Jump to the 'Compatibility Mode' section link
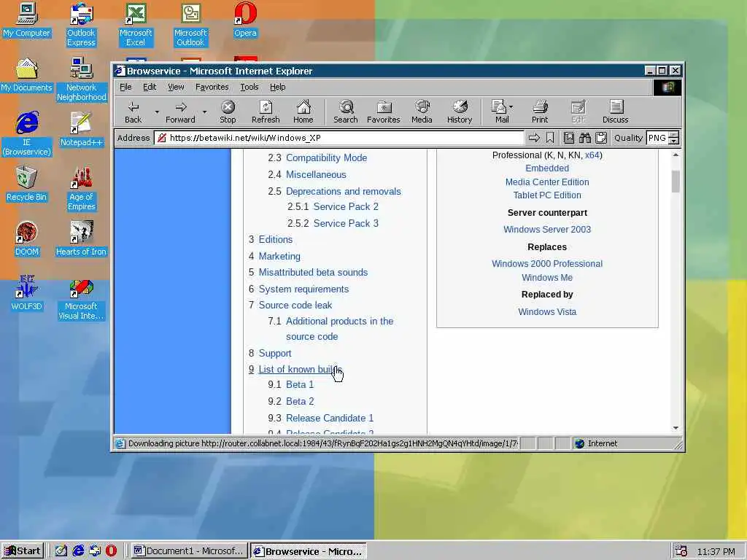The width and height of the screenshot is (747, 560). pyautogui.click(x=326, y=158)
